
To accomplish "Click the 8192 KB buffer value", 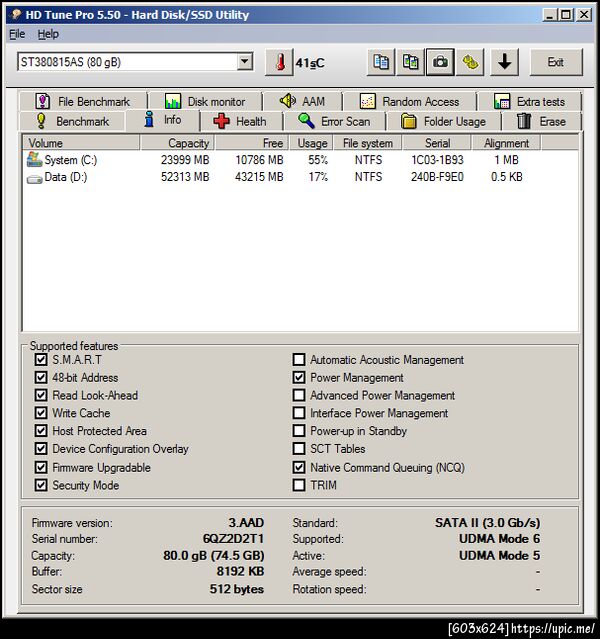I will click(240, 571).
